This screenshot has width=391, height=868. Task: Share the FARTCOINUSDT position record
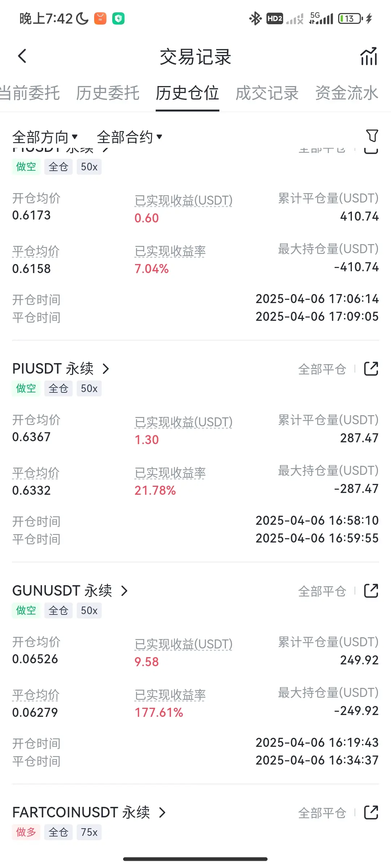click(x=371, y=813)
